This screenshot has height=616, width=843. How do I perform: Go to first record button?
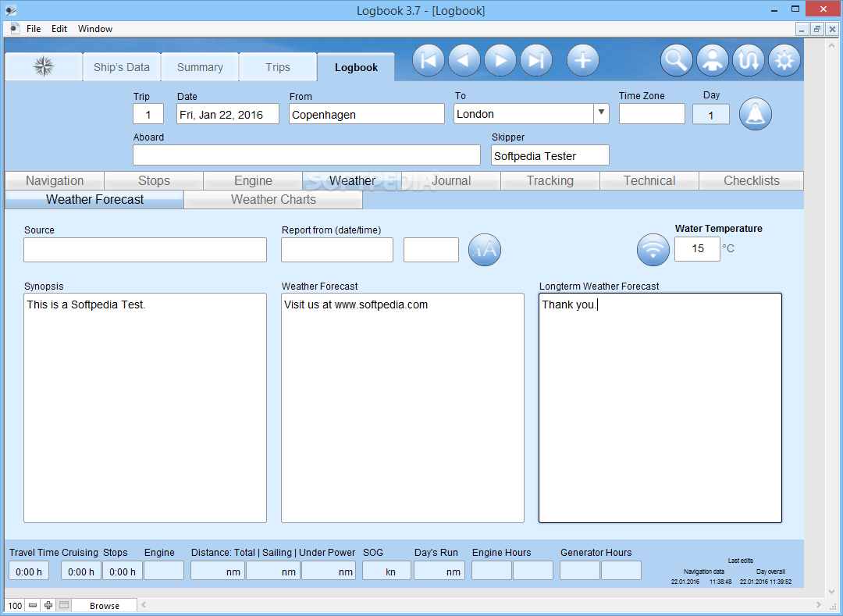pos(429,60)
